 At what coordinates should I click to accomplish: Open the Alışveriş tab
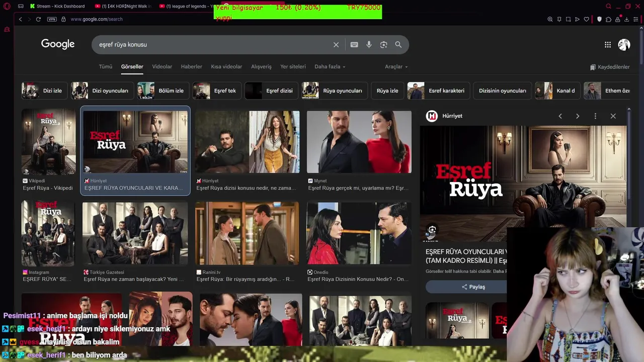click(x=261, y=66)
